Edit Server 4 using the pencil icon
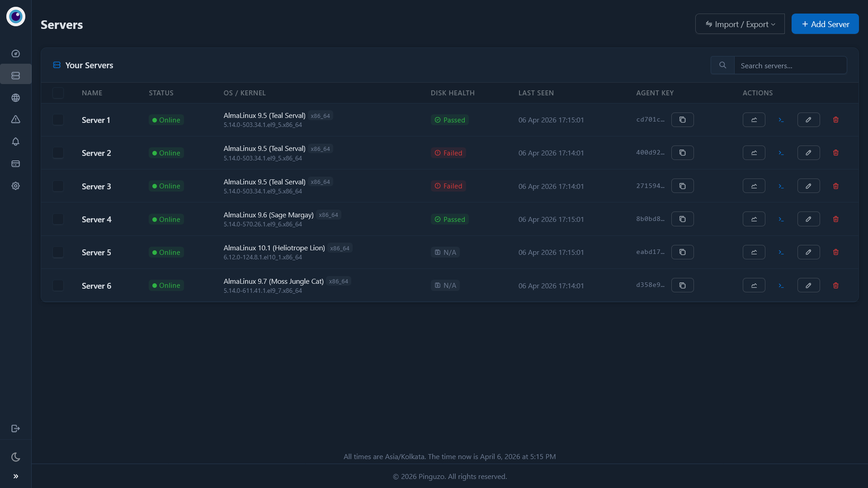Viewport: 868px width, 488px height. (x=808, y=219)
